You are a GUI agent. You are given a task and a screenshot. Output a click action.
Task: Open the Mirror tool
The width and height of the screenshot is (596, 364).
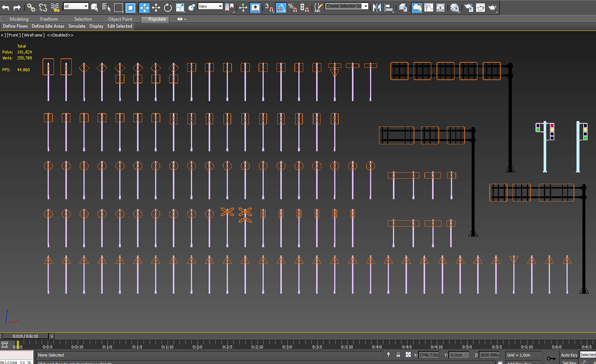point(377,8)
